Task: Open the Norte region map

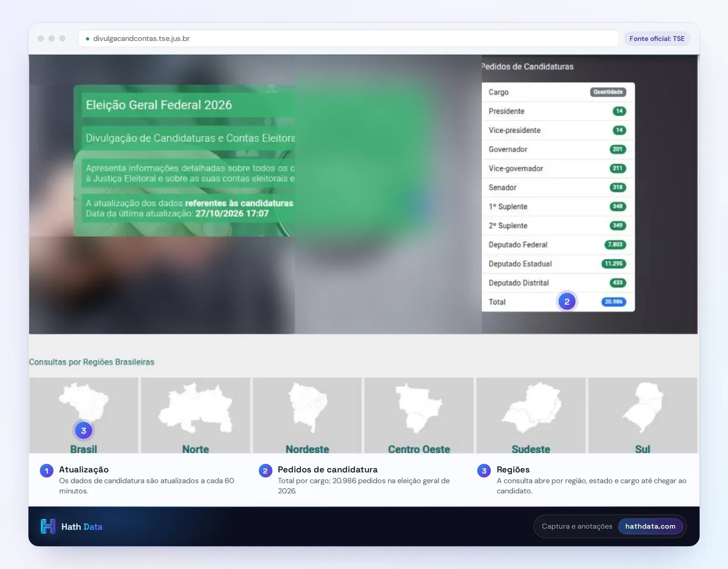Action: click(196, 415)
